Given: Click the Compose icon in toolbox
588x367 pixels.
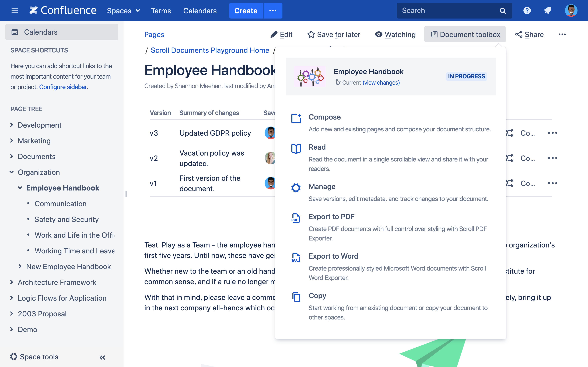Looking at the screenshot, I should click(296, 118).
